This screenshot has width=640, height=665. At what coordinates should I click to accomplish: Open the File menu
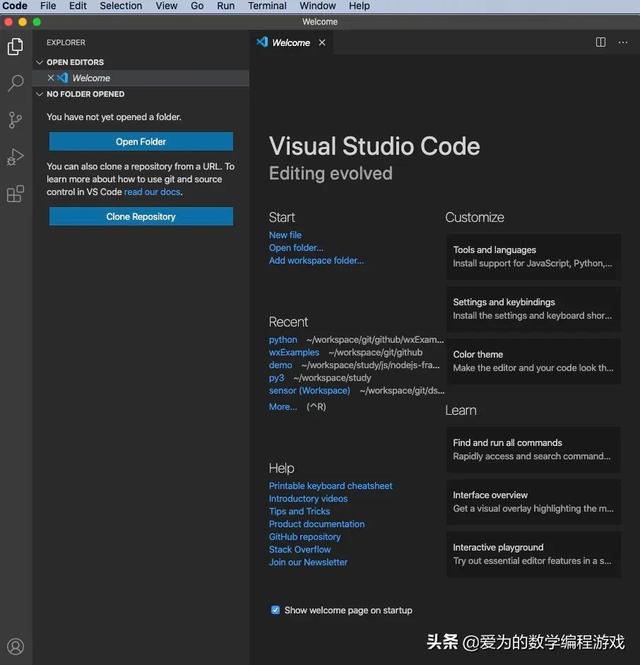point(48,6)
